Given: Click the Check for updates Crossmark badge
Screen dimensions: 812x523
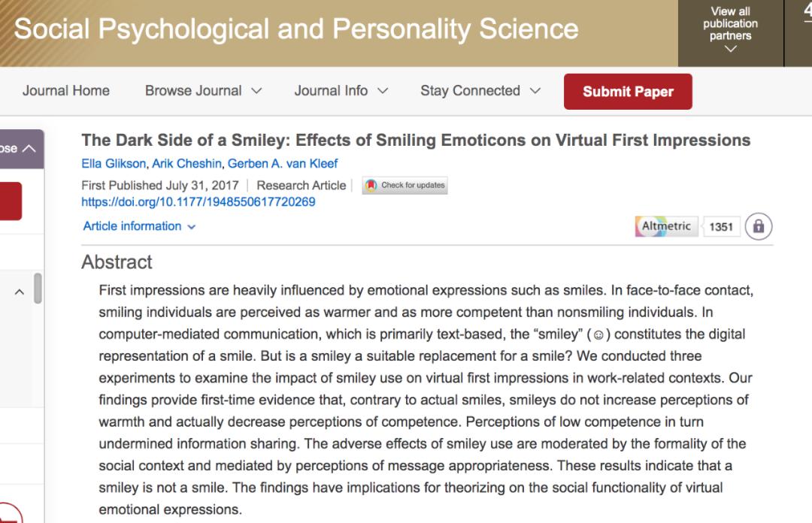Looking at the screenshot, I should (x=405, y=186).
